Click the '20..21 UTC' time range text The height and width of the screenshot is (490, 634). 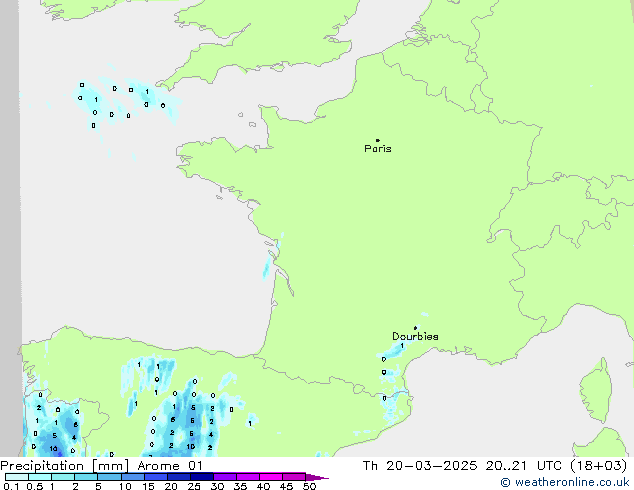pyautogui.click(x=524, y=466)
